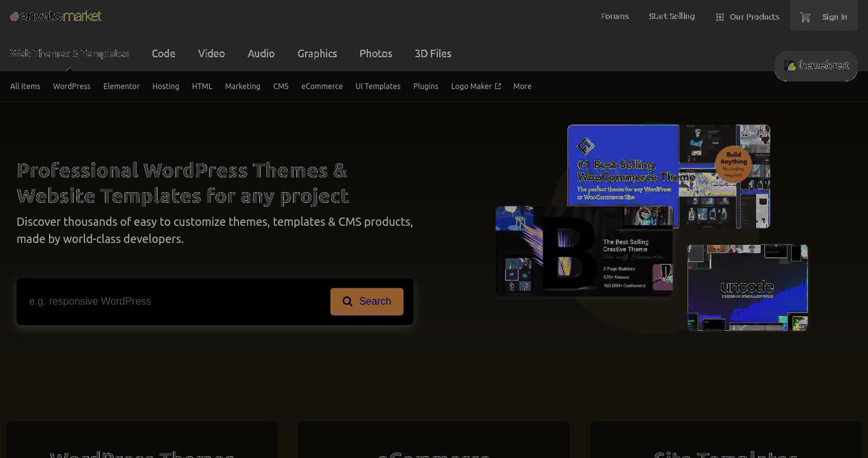Select the Audio category tab
Viewport: 868px width, 458px height.
[261, 53]
